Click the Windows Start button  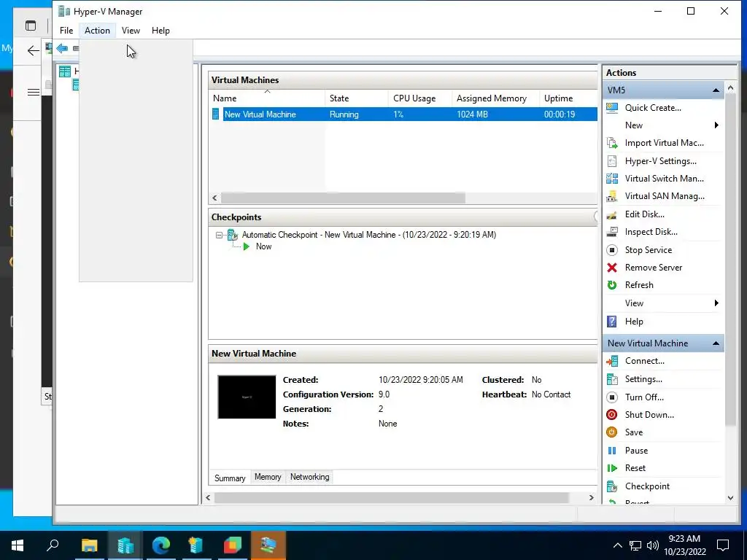(18, 545)
